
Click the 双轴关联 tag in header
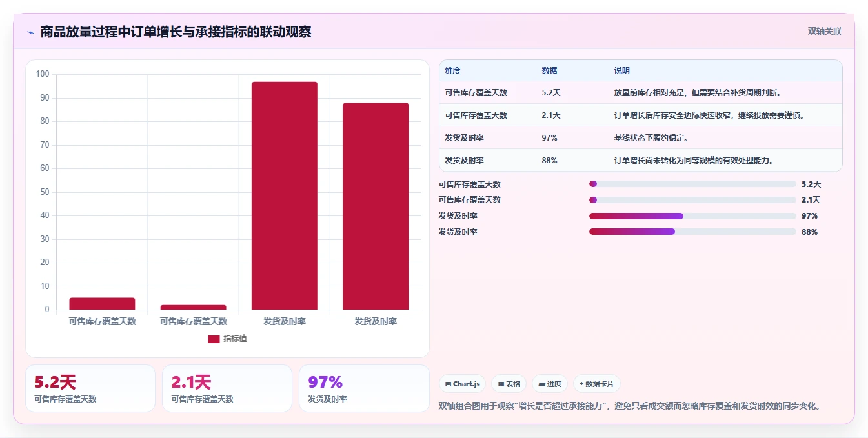[x=824, y=32]
